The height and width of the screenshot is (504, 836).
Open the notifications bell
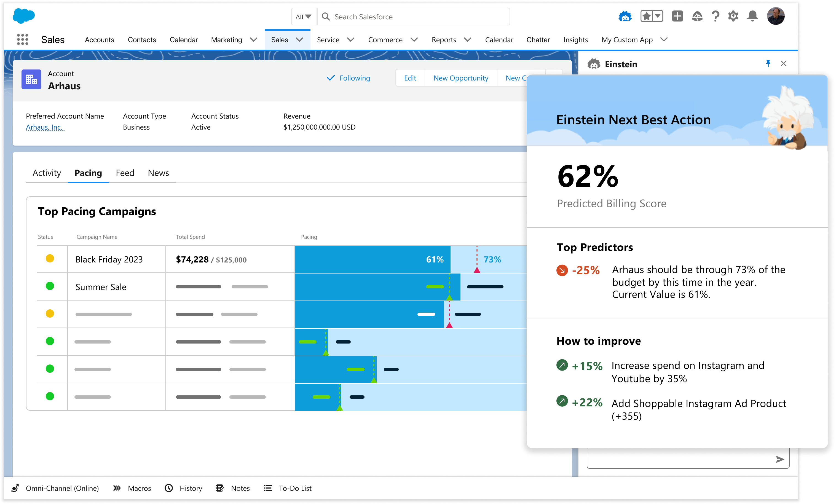click(752, 16)
